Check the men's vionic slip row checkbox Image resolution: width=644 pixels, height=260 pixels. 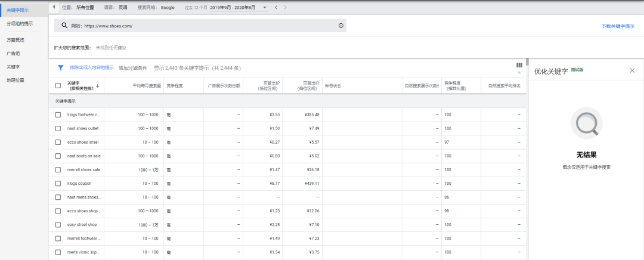click(x=58, y=252)
